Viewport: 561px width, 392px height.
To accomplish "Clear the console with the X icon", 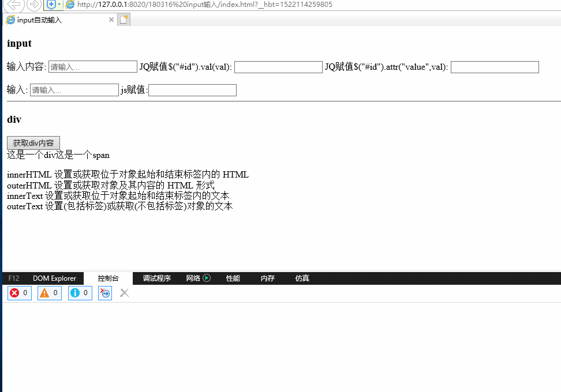I will [x=124, y=293].
